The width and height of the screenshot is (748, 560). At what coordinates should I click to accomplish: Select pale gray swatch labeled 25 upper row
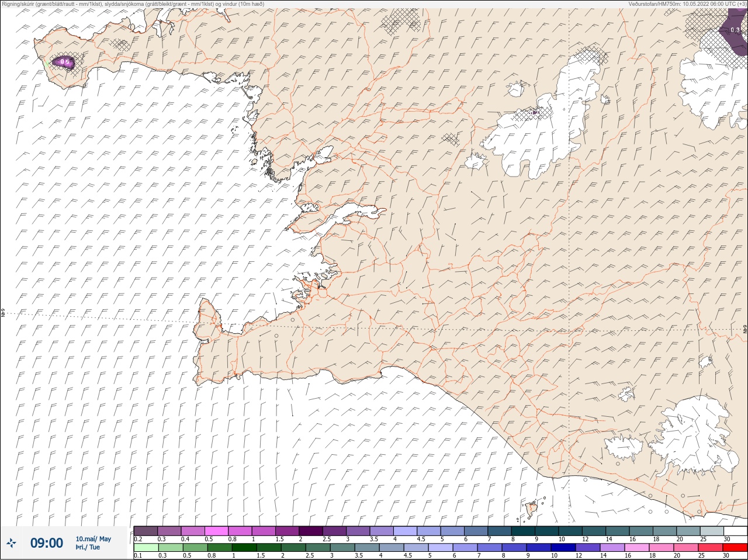tap(712, 531)
